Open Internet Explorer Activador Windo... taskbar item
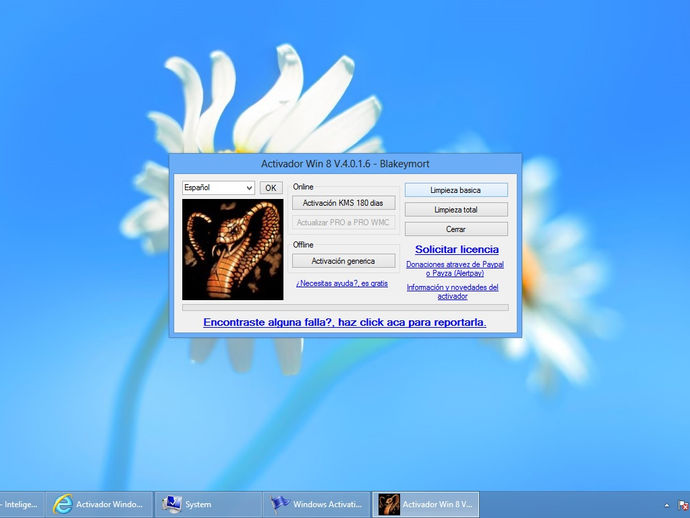Viewport: 690px width, 518px height. pos(100,504)
